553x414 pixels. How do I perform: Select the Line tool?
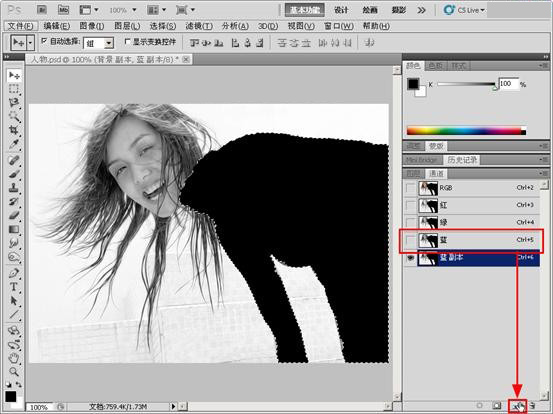tap(14, 315)
